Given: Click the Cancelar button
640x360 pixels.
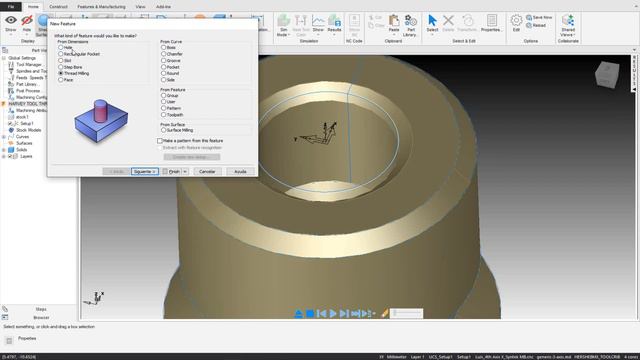Looking at the screenshot, I should tap(207, 171).
